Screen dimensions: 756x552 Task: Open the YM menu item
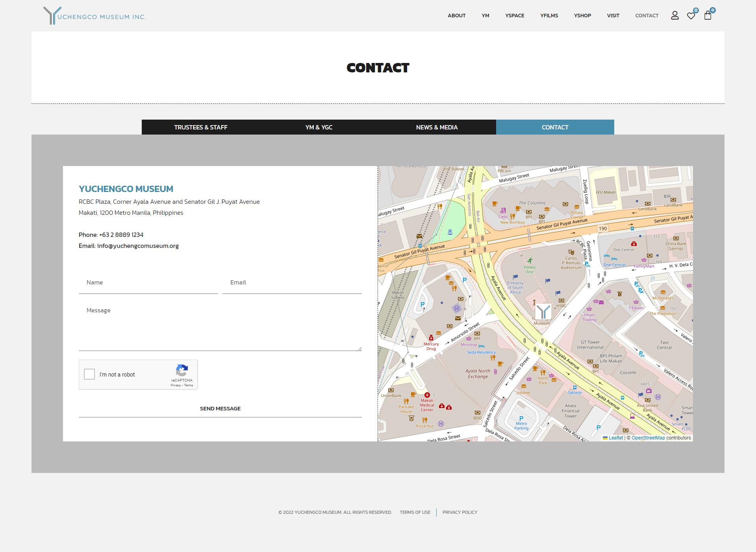coord(485,16)
